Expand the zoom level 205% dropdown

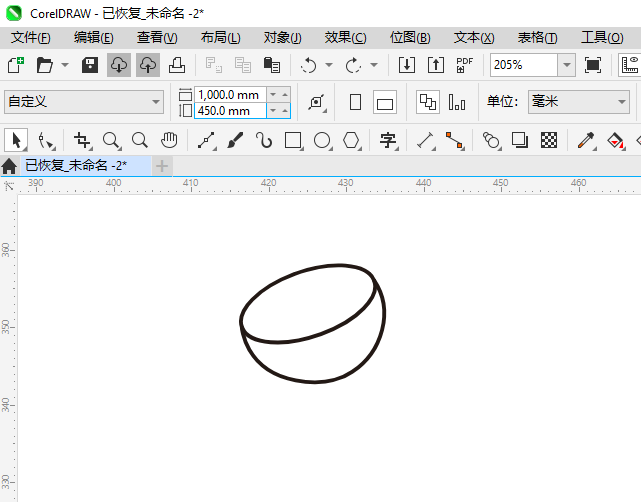pyautogui.click(x=566, y=65)
